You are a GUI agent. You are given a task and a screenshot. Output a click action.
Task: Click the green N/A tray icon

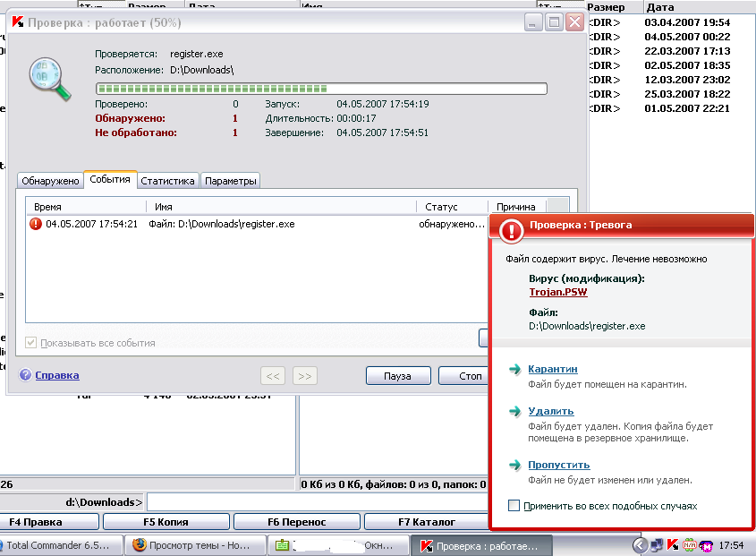[689, 545]
